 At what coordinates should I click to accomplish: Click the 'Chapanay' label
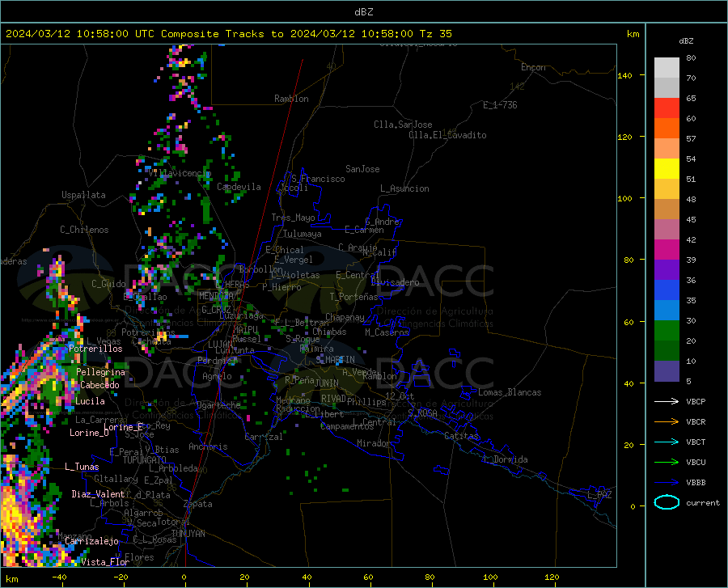click(x=345, y=317)
